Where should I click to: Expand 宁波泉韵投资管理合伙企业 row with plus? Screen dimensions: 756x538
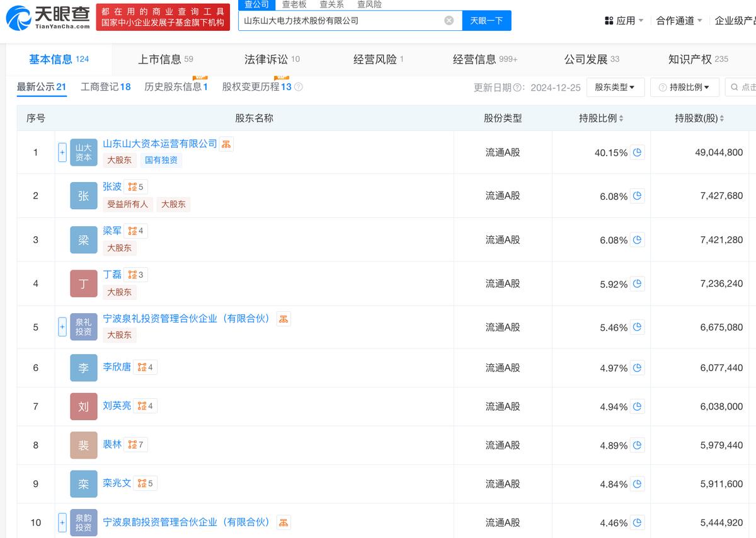(x=62, y=522)
